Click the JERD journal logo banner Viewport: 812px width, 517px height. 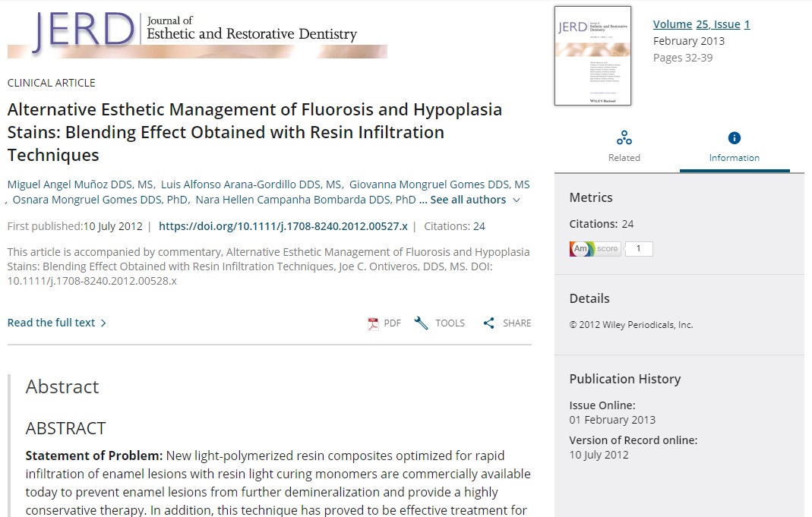pos(197,33)
